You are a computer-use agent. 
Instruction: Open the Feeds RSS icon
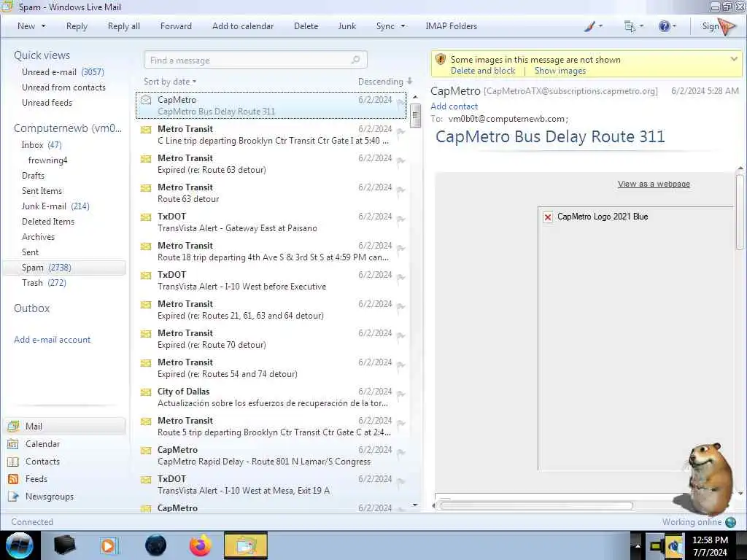point(13,479)
